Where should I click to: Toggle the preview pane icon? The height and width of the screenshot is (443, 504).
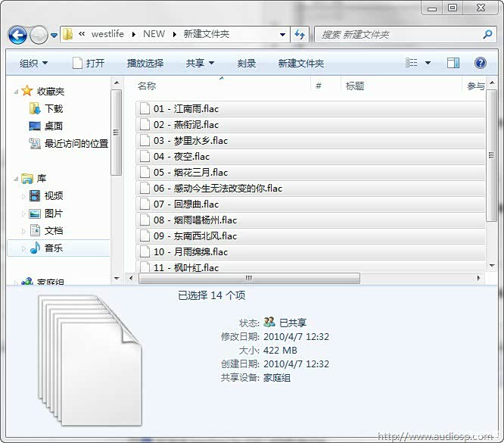pos(453,63)
